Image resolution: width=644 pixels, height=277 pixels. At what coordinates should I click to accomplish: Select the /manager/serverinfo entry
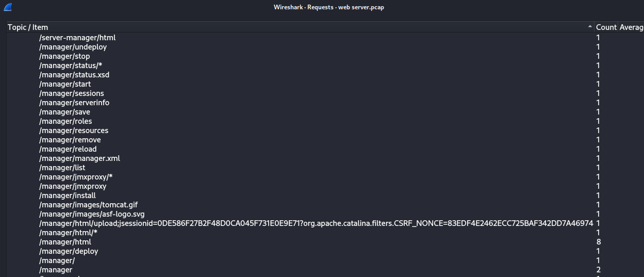point(74,103)
